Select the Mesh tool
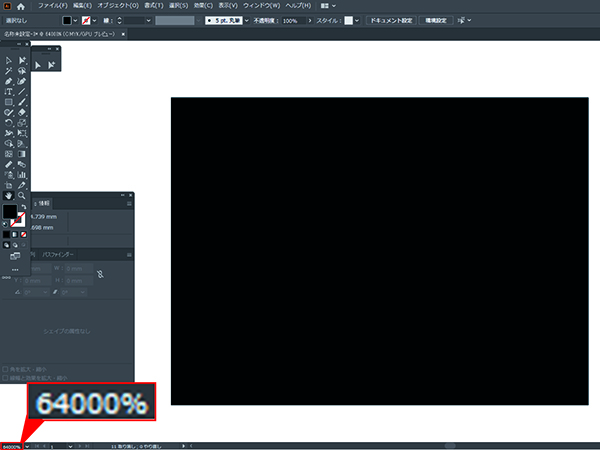600x450 pixels. tap(8, 154)
